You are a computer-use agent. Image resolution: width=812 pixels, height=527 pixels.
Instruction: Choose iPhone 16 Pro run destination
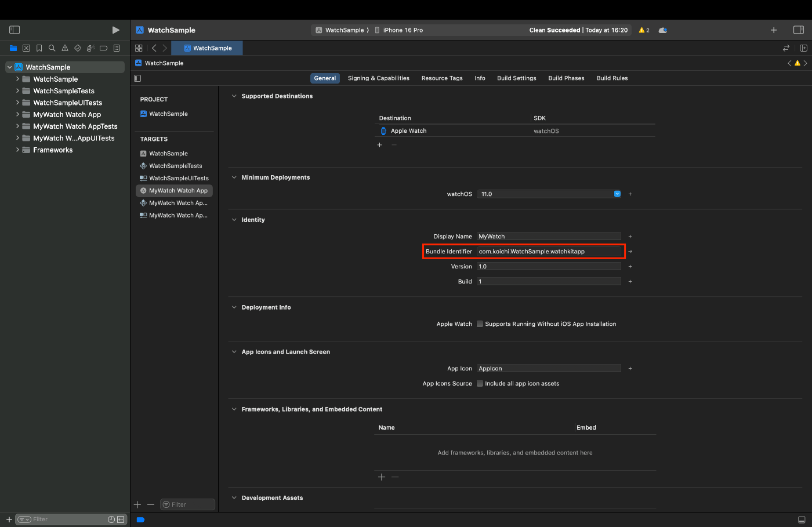coord(399,30)
